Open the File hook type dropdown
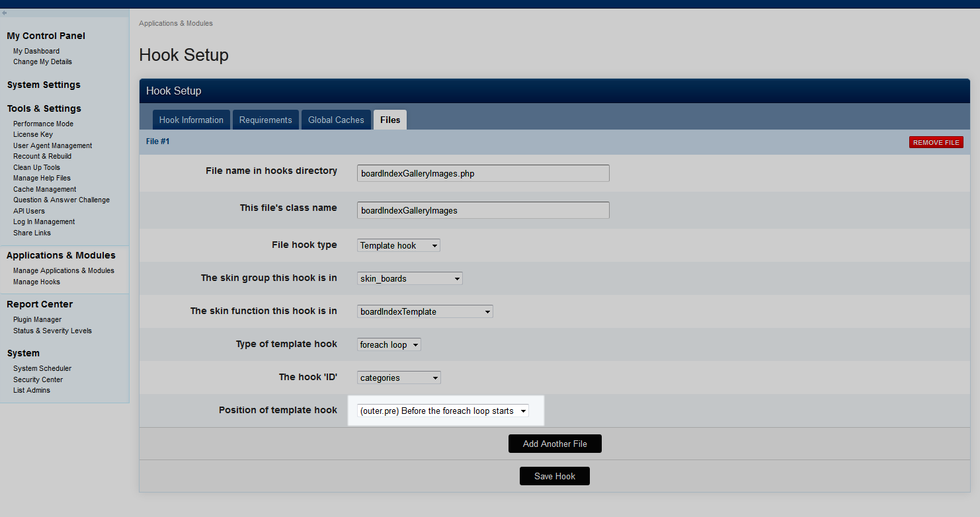The height and width of the screenshot is (517, 980). [x=399, y=245]
